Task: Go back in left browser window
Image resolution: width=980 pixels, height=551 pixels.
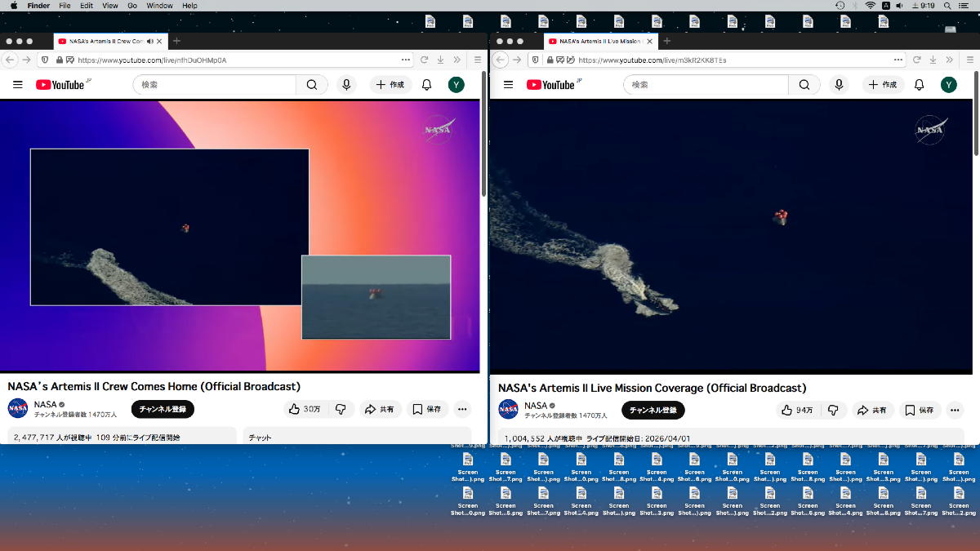Action: (10, 60)
